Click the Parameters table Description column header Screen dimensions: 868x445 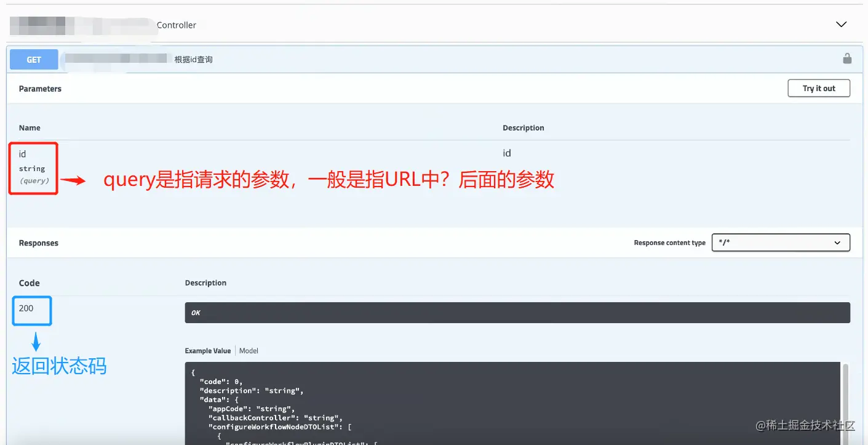(524, 128)
